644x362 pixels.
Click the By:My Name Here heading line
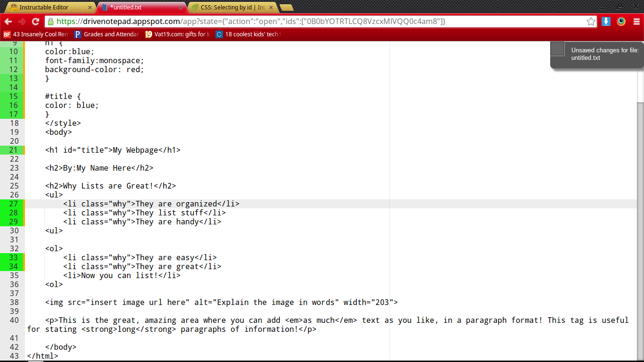click(x=99, y=168)
